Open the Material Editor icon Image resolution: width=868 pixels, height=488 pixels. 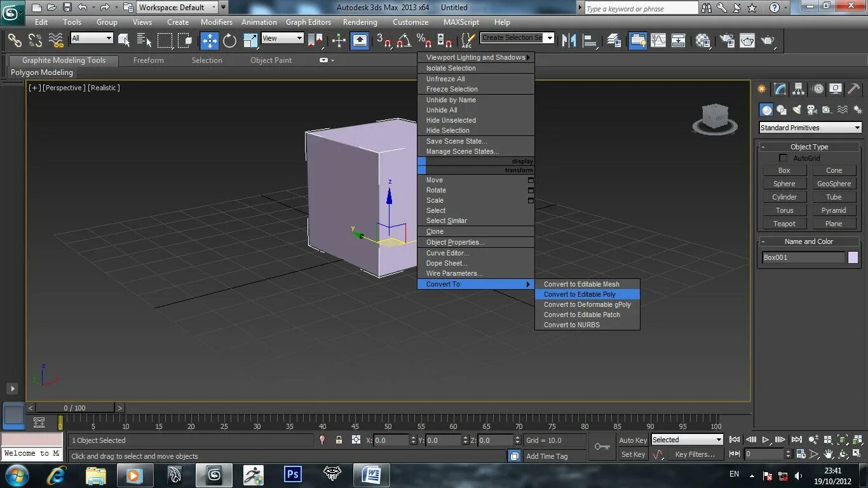702,41
